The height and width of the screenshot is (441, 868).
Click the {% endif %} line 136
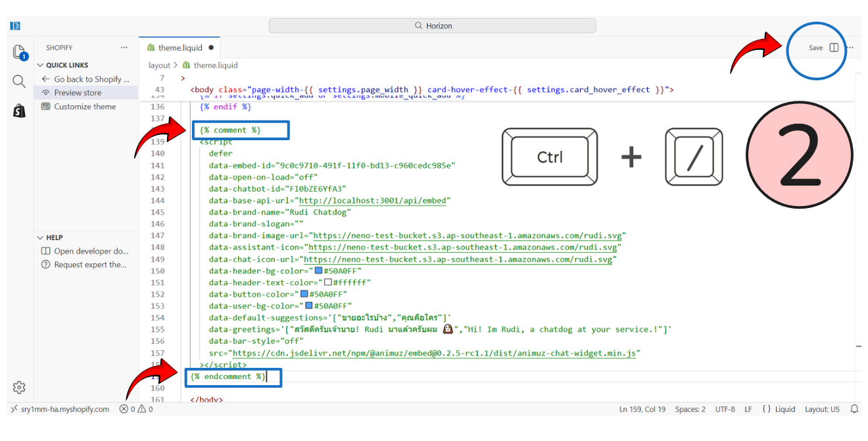(225, 107)
